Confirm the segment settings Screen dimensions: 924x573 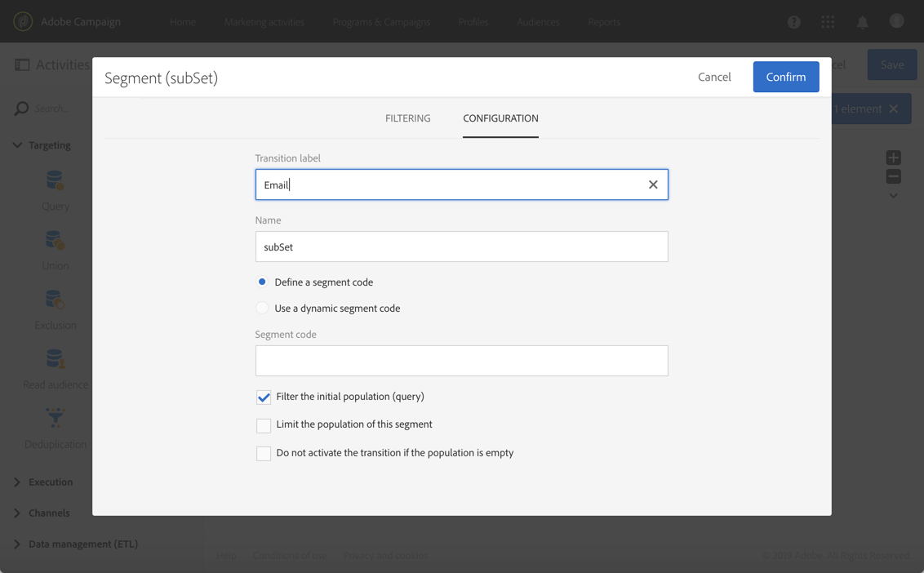(x=785, y=77)
